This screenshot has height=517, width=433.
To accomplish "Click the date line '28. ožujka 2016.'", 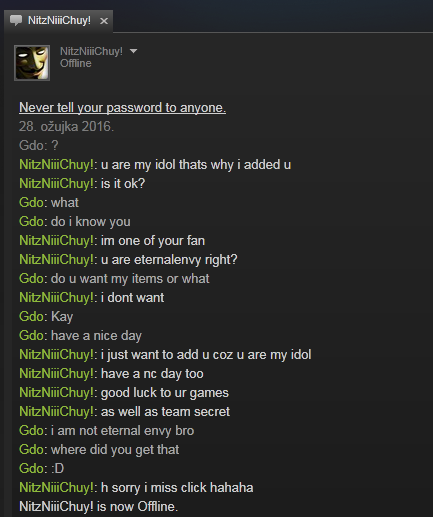I will point(66,127).
